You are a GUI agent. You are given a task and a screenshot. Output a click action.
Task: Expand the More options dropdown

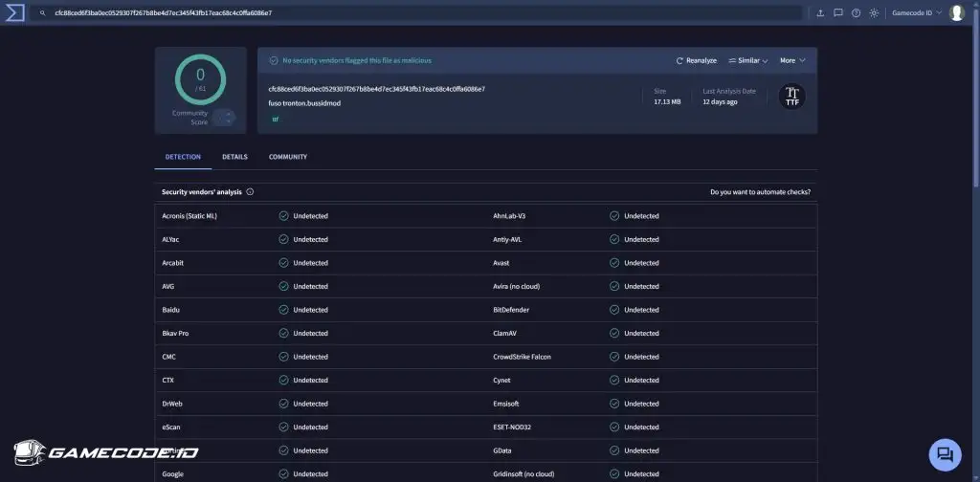tap(792, 60)
